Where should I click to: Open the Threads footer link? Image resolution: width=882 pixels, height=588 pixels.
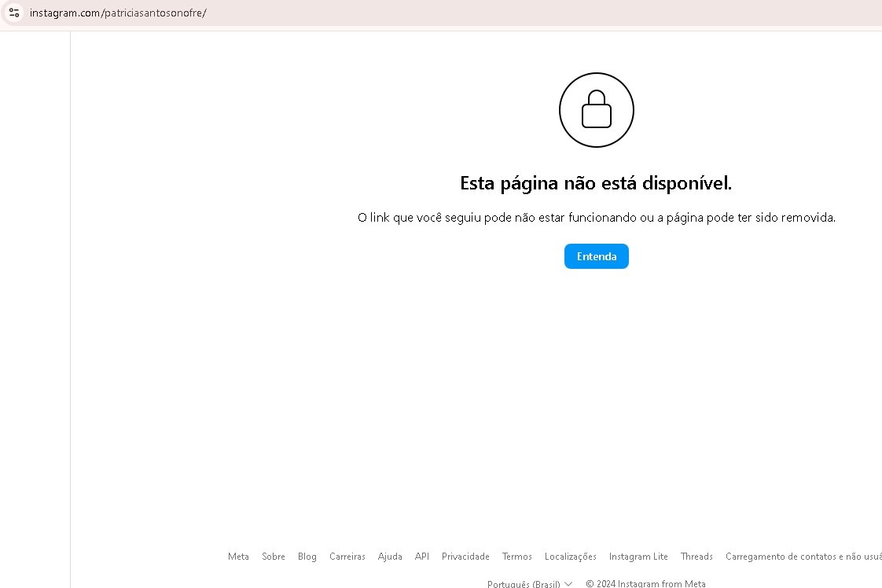click(x=696, y=557)
